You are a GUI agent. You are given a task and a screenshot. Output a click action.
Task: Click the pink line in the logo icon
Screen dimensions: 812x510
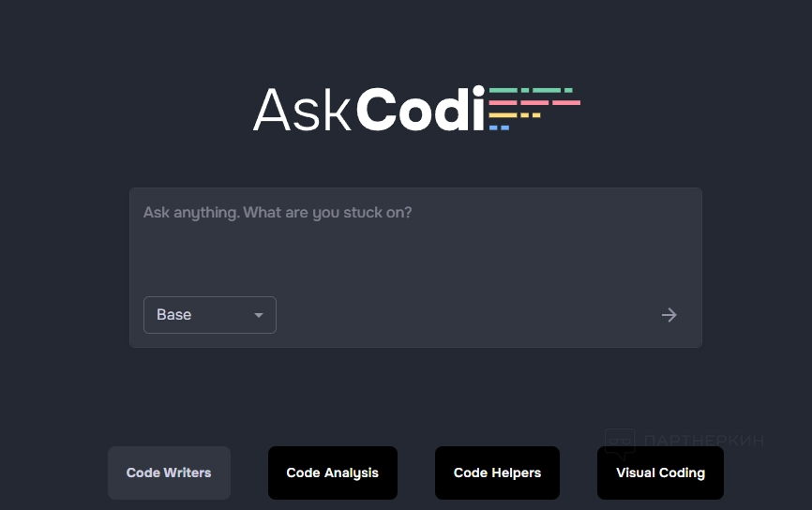534,102
